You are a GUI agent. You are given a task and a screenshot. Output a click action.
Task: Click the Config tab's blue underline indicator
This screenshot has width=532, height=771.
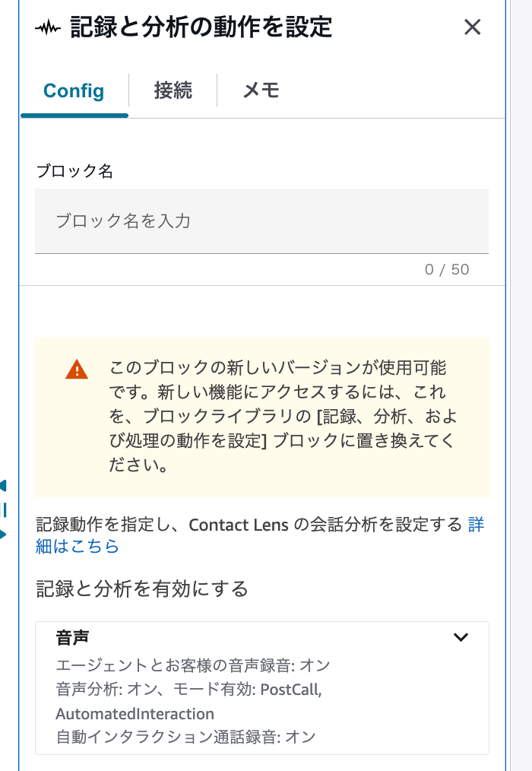(73, 115)
